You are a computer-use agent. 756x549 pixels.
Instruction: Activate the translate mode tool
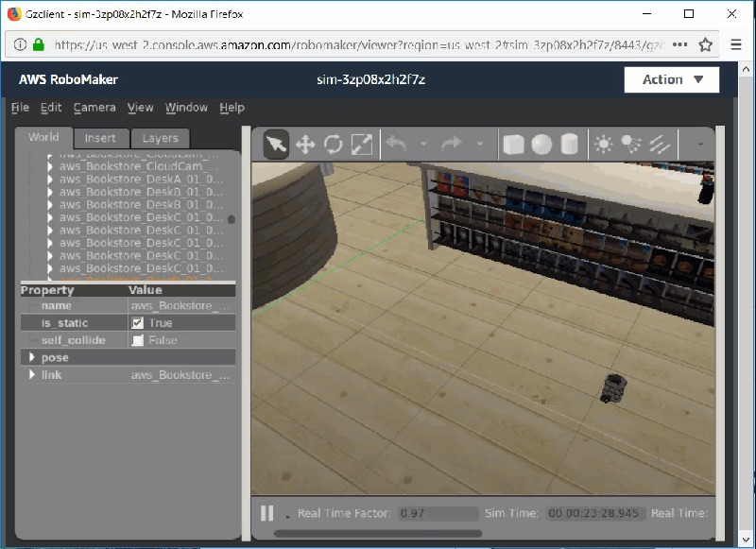[305, 144]
